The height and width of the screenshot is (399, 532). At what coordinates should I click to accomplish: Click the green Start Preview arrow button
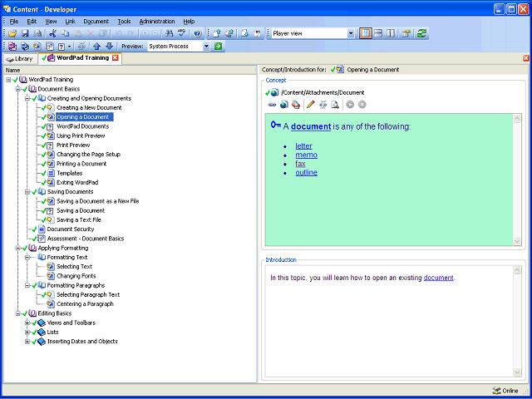(x=218, y=47)
